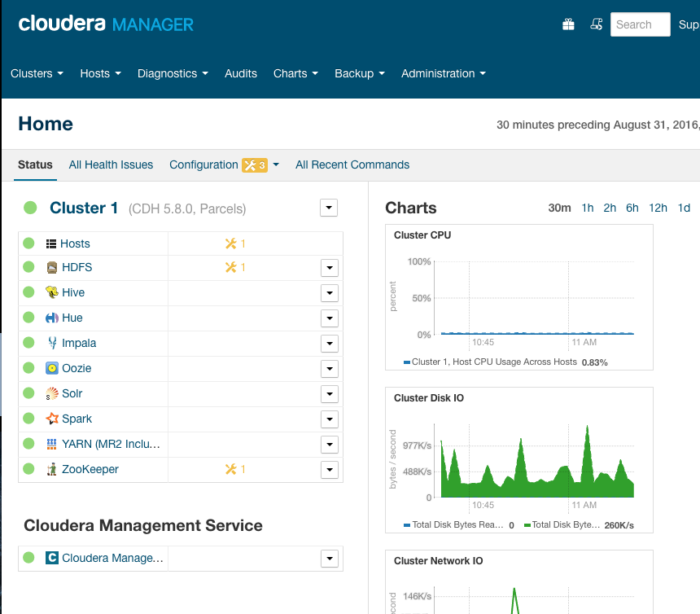Select the Status tab
Viewport: 700px width, 614px height.
tap(35, 164)
